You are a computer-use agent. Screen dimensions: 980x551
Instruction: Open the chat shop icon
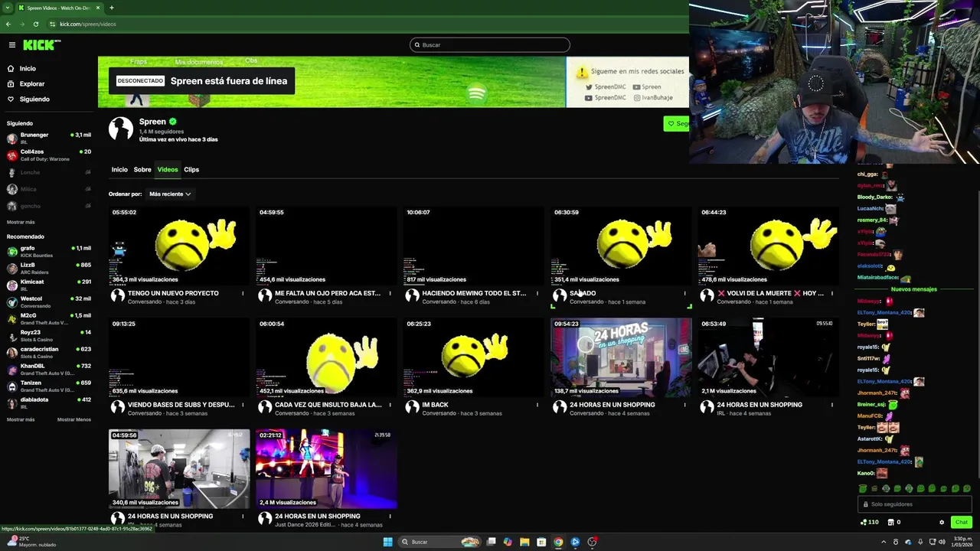point(890,523)
